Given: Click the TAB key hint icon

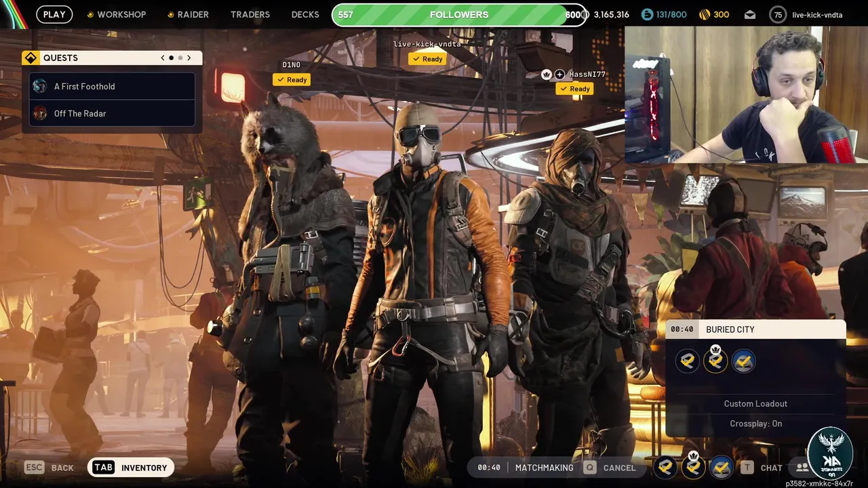Looking at the screenshot, I should (103, 467).
